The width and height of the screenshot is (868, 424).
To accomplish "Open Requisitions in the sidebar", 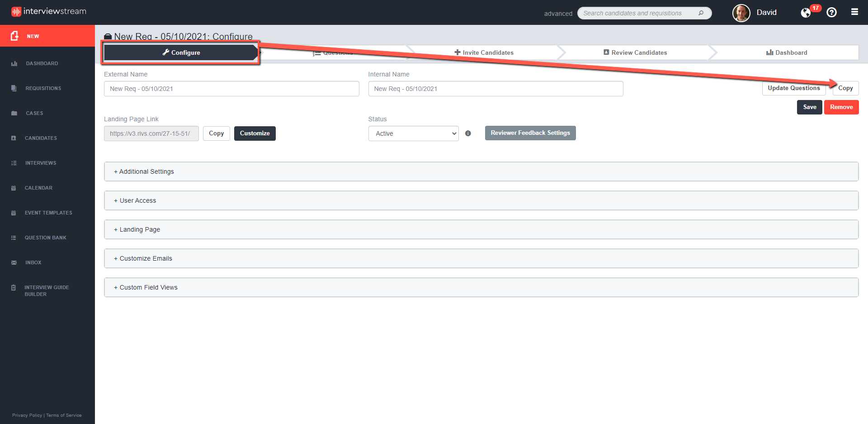I will click(43, 88).
